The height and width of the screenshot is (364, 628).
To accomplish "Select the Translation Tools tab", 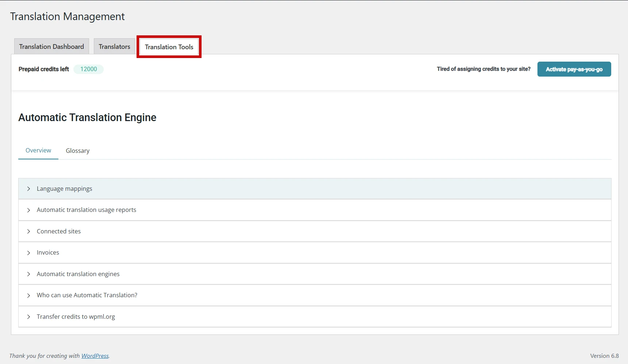I will point(169,47).
